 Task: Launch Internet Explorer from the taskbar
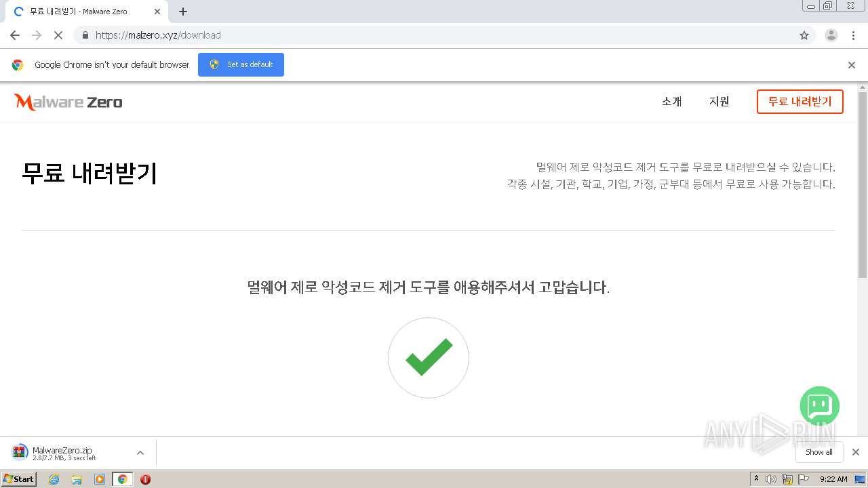click(x=54, y=479)
